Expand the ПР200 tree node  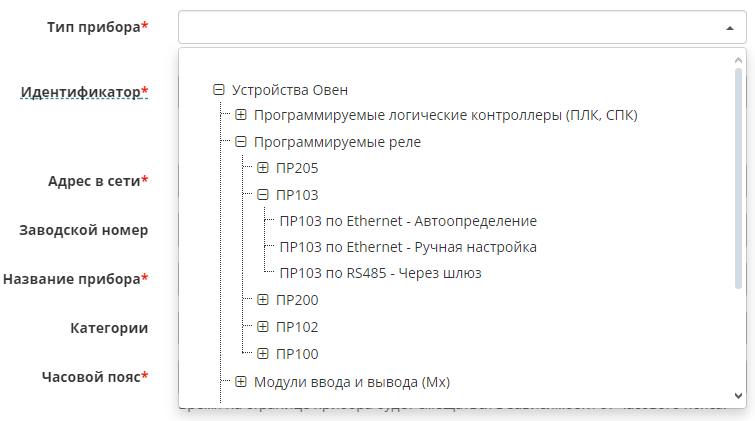click(263, 299)
